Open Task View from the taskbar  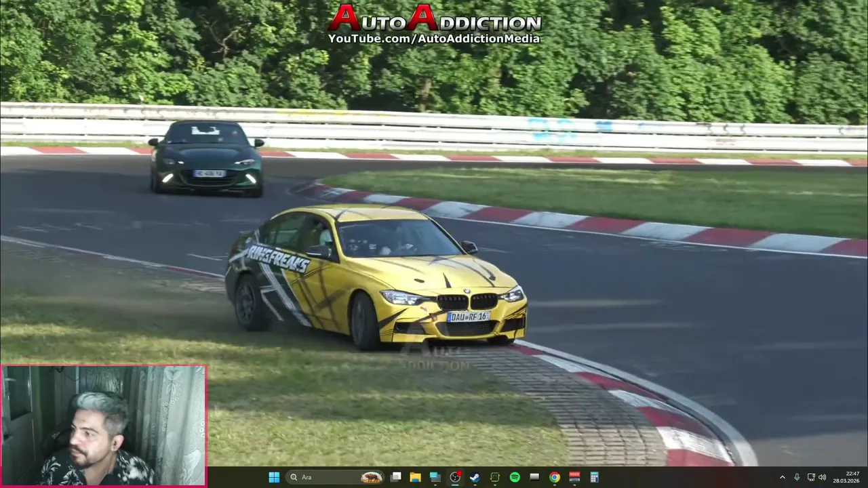tap(396, 477)
